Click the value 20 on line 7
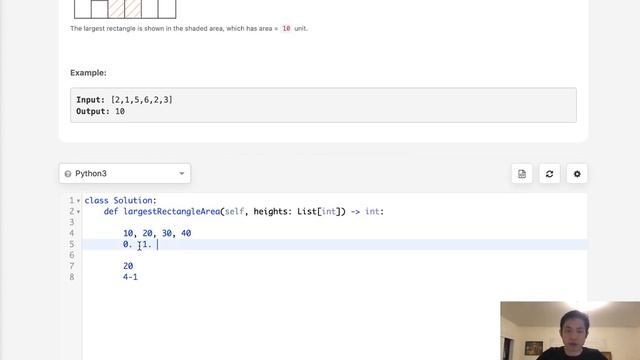 pos(128,266)
